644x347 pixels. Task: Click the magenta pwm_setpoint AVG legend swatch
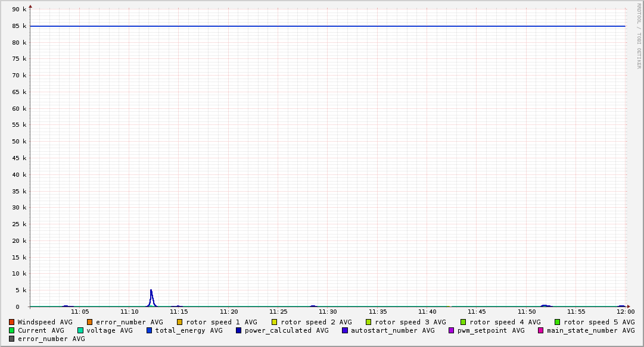pyautogui.click(x=452, y=330)
